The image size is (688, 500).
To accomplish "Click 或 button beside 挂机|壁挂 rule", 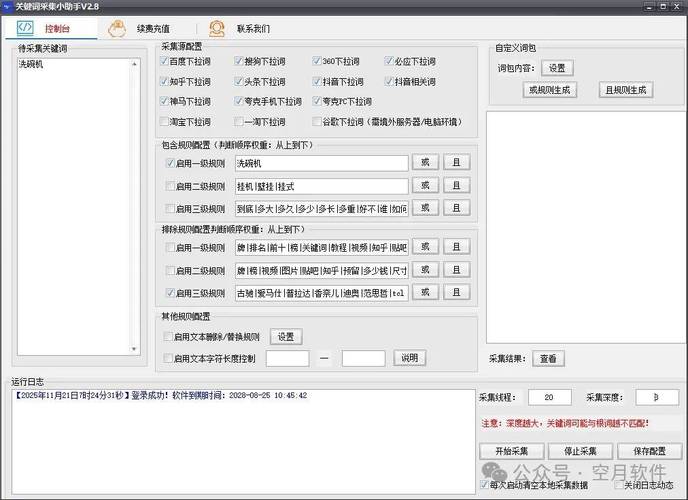I will 425,186.
